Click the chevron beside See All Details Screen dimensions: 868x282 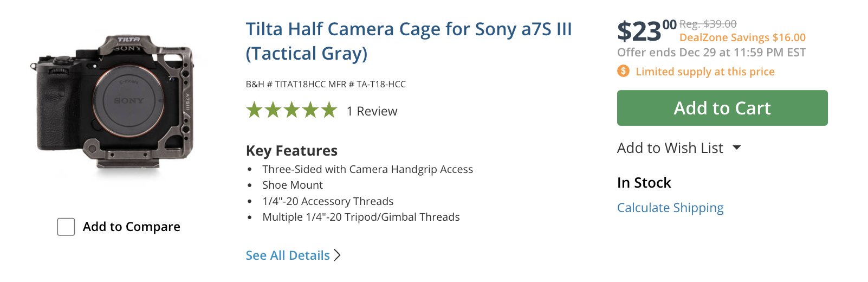click(337, 255)
